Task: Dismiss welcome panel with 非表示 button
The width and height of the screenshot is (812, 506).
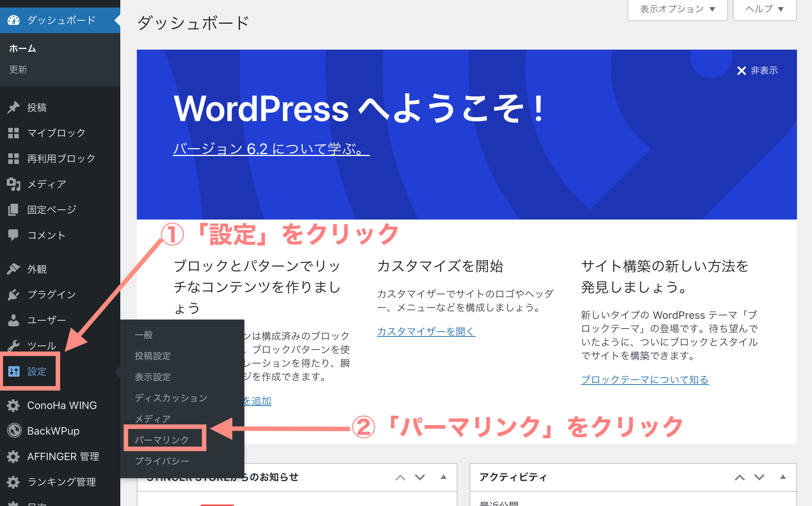Action: coord(757,71)
